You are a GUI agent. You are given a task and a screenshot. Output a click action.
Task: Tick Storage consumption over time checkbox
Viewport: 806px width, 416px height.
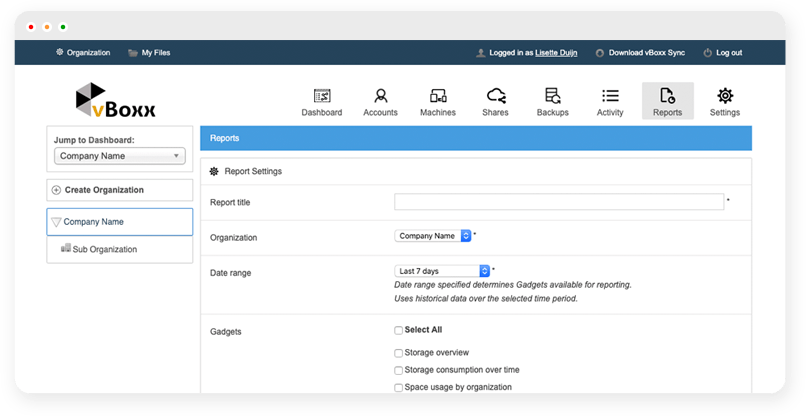coord(399,370)
